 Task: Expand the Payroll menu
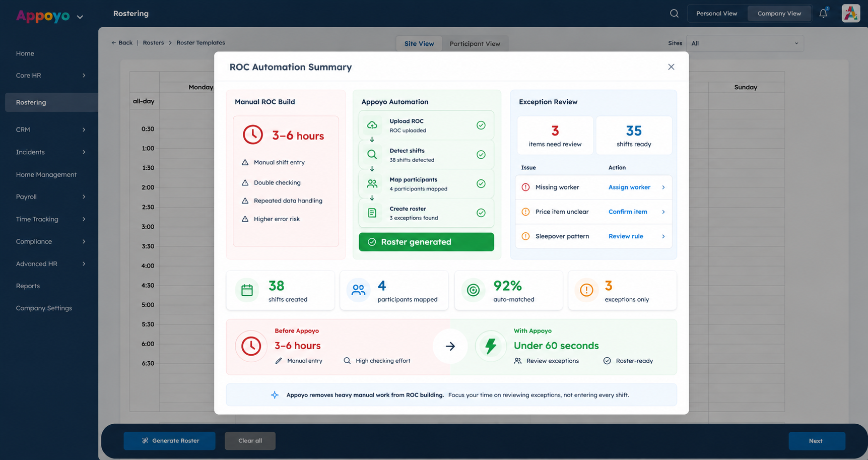84,197
